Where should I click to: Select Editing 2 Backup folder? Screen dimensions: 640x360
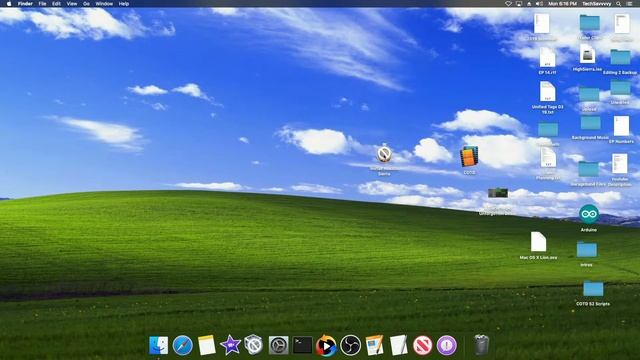pos(620,57)
